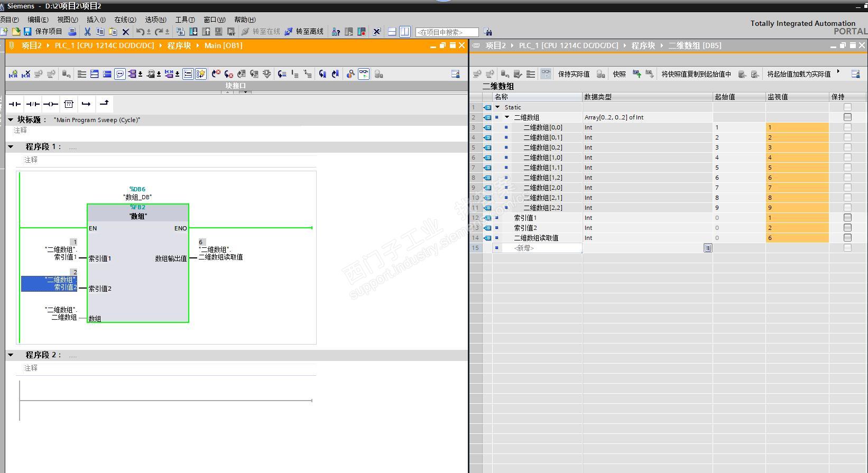Toggle retain checkbox on the Array row

click(847, 117)
